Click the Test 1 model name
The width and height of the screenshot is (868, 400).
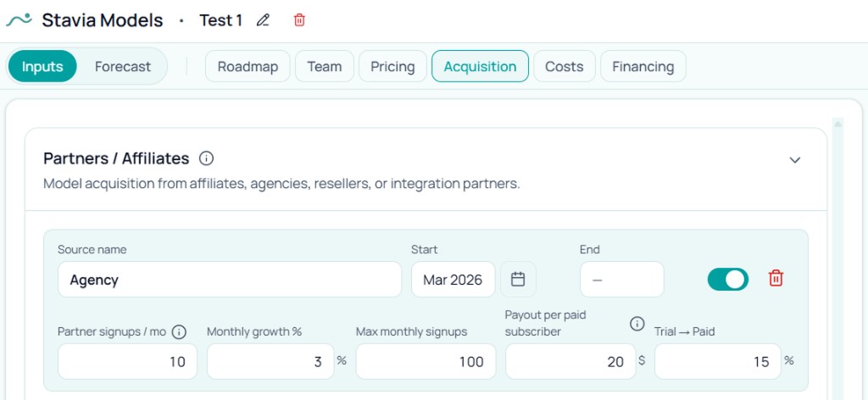(x=221, y=20)
